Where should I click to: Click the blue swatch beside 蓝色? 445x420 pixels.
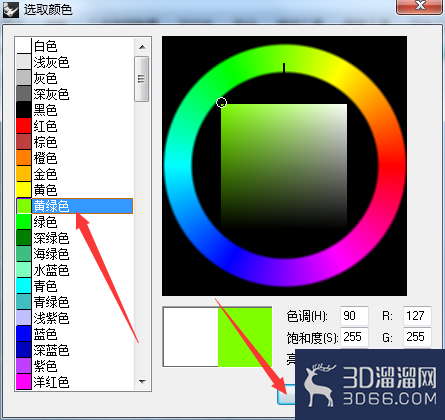pos(24,334)
